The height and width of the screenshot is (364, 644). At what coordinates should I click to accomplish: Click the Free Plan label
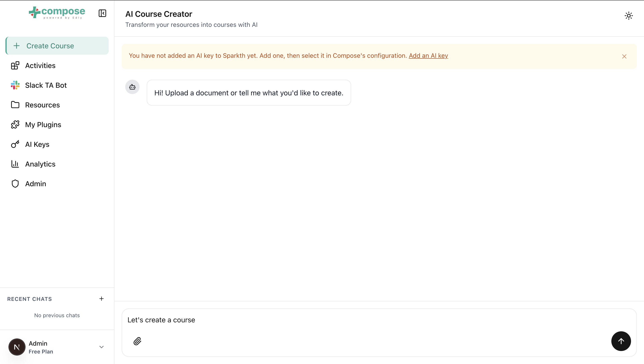click(x=41, y=351)
